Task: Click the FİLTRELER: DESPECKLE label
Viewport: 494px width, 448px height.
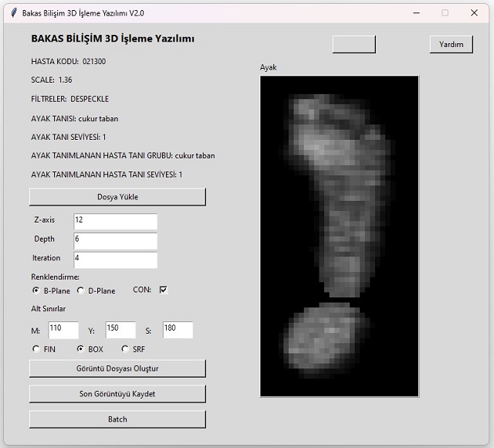Action: (69, 99)
